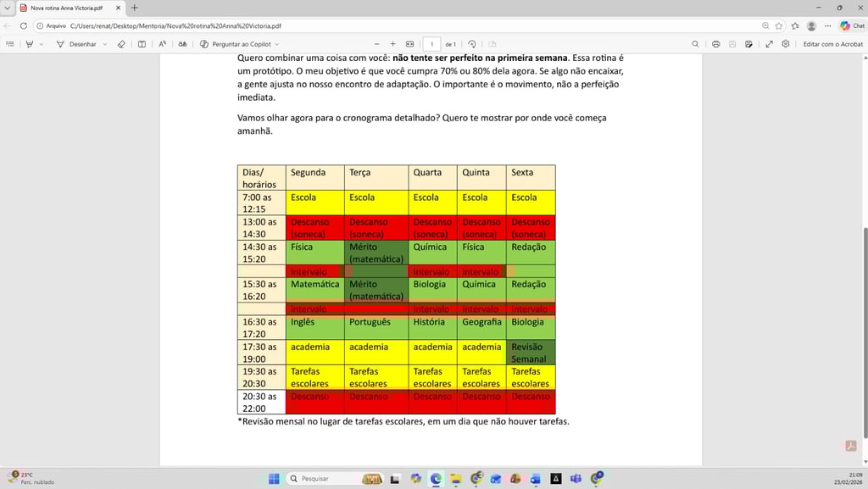
Task: Save the PDF file
Action: click(x=732, y=44)
